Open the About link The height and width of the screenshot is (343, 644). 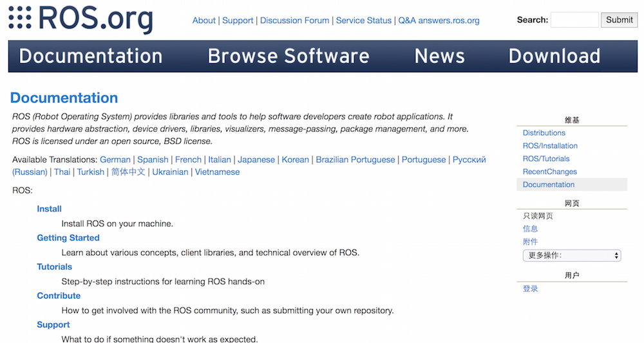[x=204, y=21]
